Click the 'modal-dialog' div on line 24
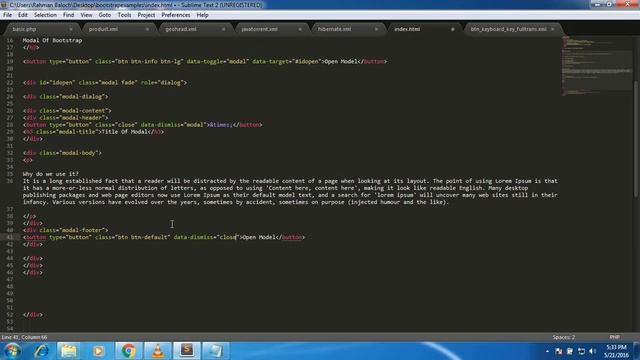 [x=65, y=97]
